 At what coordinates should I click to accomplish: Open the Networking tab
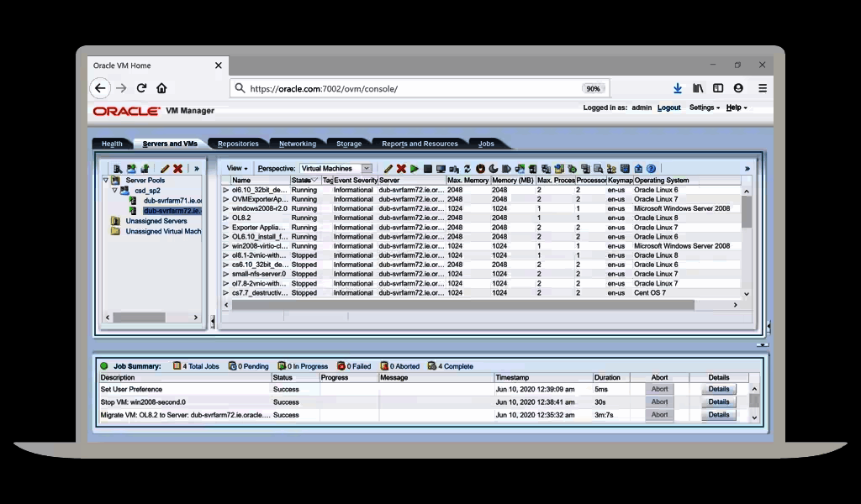[x=297, y=143]
